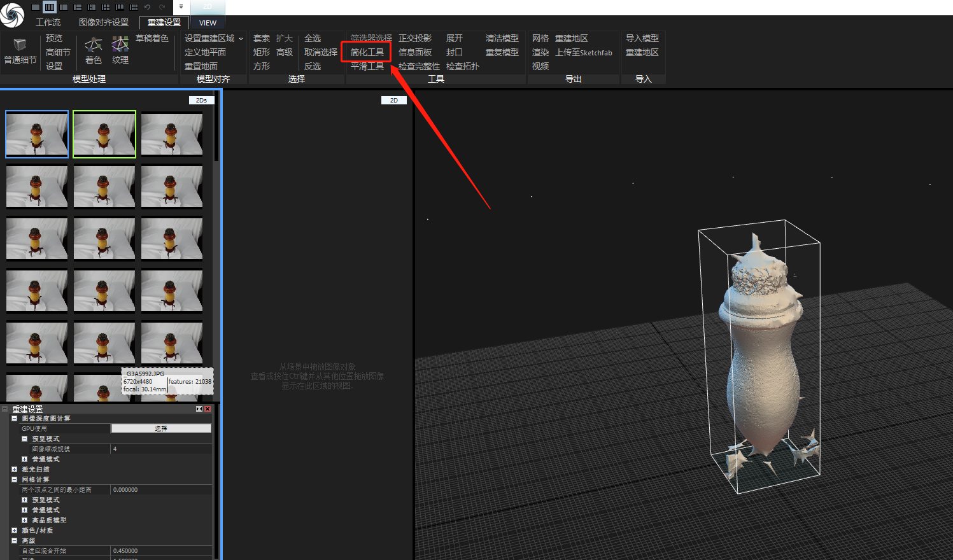The image size is (953, 560).
Task: Run 检查拓扑 topology check
Action: pyautogui.click(x=463, y=66)
